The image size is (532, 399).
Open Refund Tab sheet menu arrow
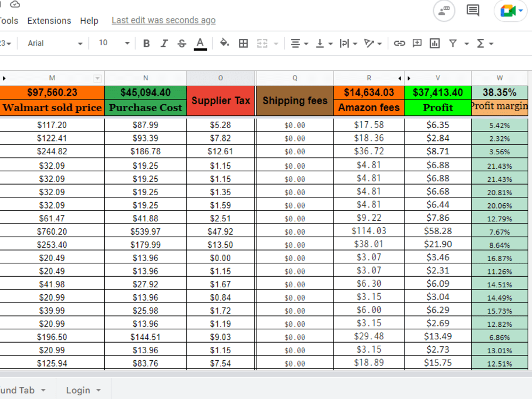44,390
